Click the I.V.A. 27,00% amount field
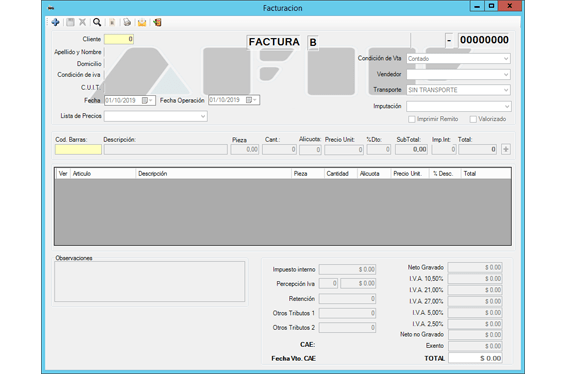 475,301
